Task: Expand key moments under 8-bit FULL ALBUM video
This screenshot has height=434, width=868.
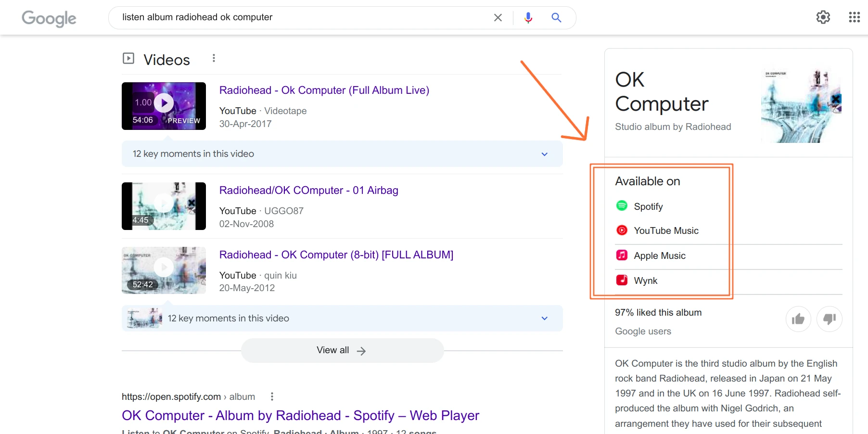Action: click(342, 318)
